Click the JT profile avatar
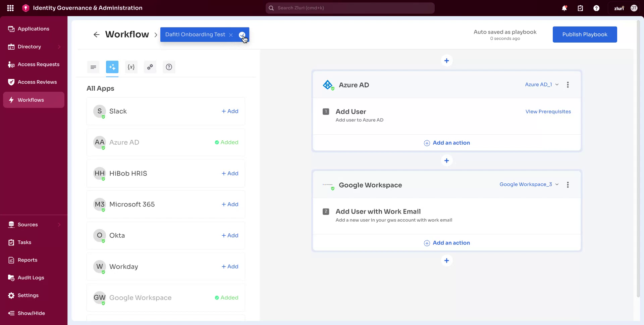Screen dimensions: 644x325 point(634,8)
